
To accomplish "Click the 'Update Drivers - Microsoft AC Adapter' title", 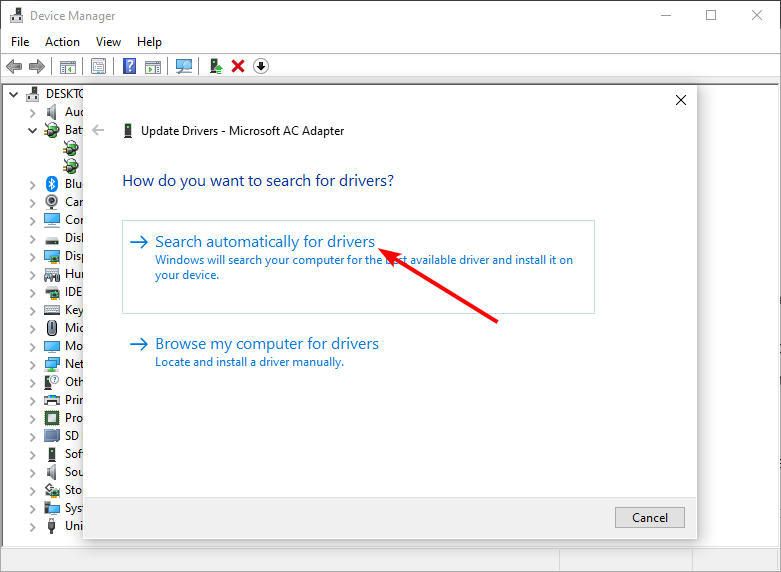I will point(243,131).
